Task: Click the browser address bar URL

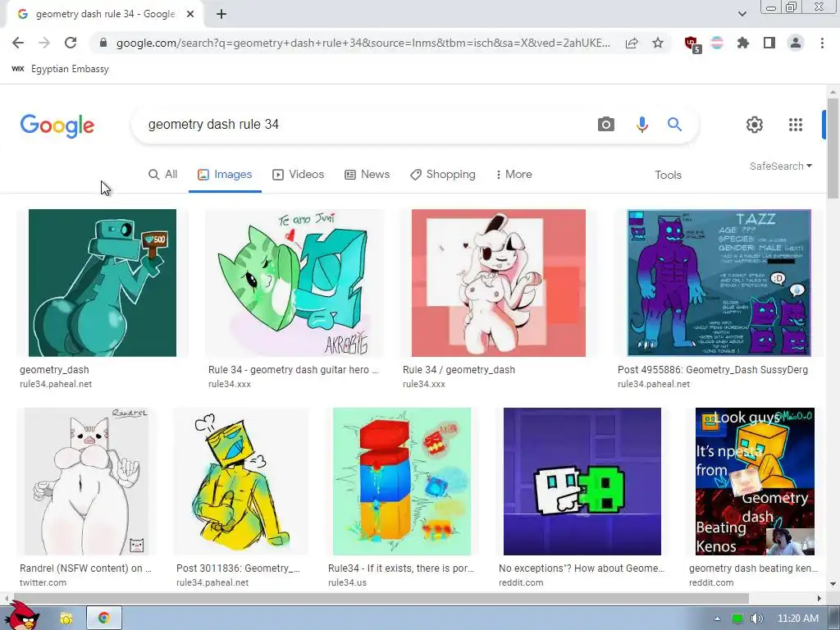Action: [363, 43]
